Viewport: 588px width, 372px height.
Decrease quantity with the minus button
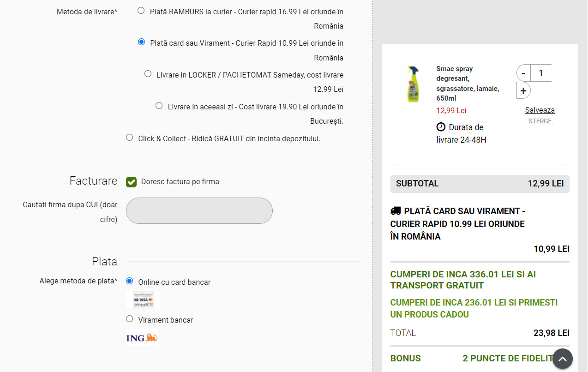pos(523,73)
